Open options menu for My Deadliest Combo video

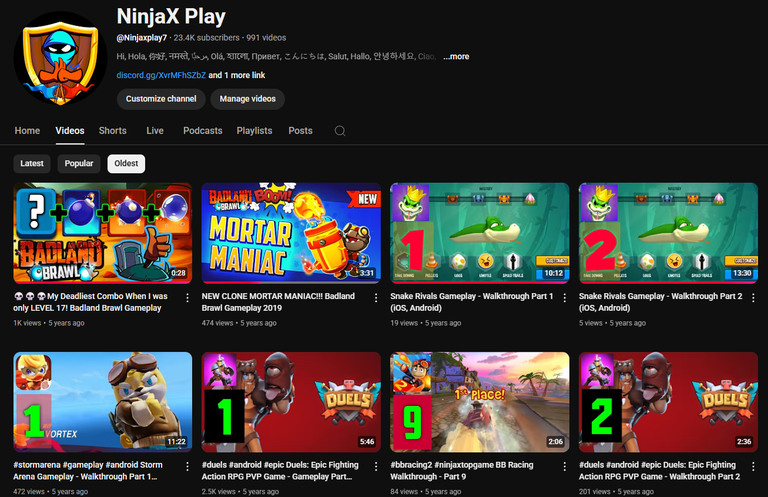click(x=187, y=298)
